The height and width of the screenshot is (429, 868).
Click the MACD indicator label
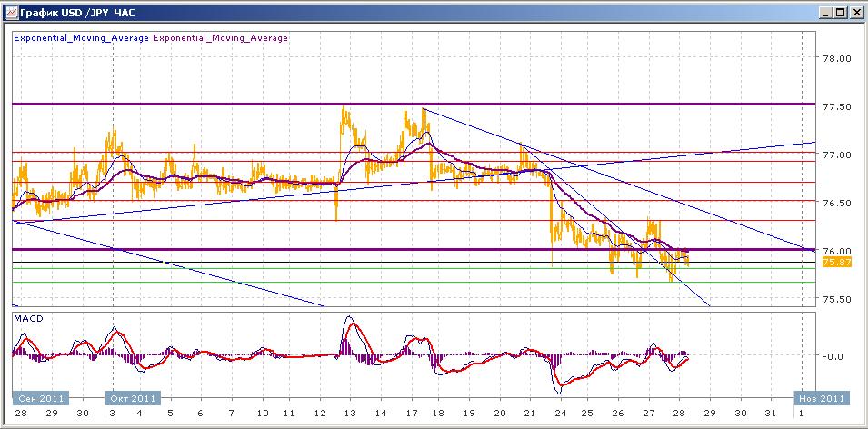(27, 319)
